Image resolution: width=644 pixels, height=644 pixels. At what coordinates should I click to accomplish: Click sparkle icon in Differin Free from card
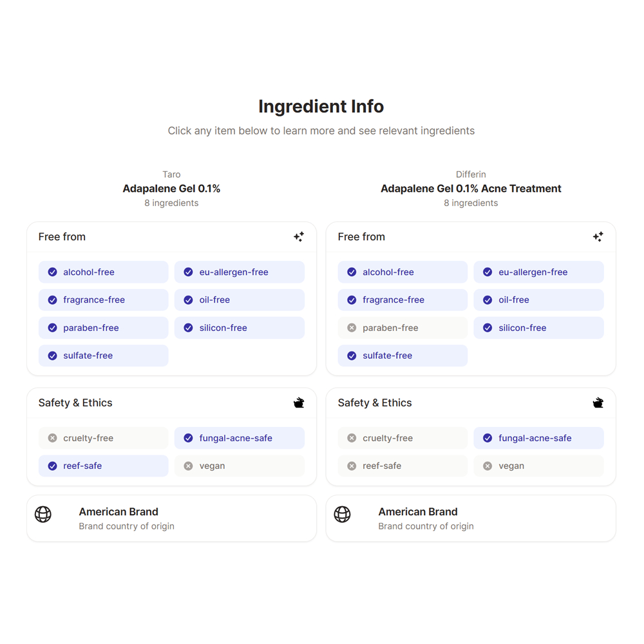(x=598, y=237)
